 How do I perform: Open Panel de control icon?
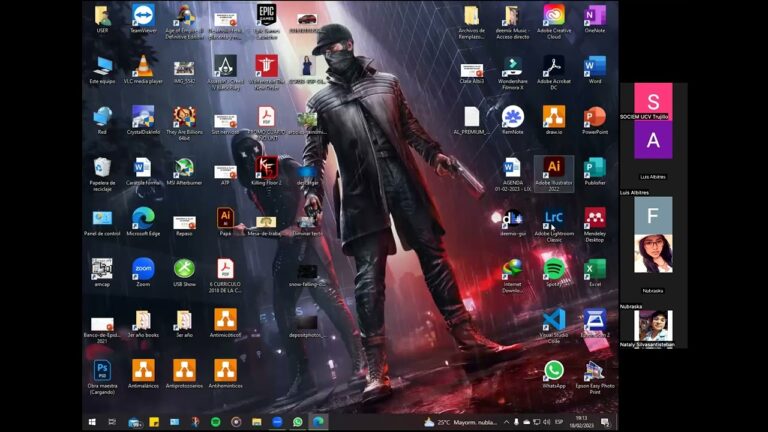(x=102, y=221)
